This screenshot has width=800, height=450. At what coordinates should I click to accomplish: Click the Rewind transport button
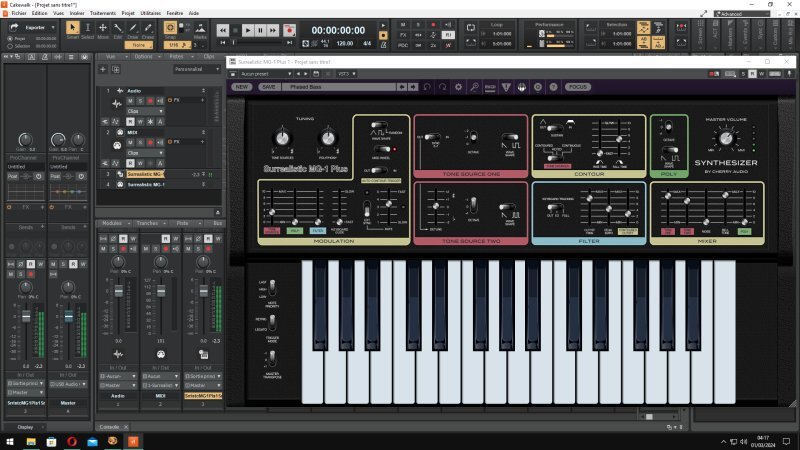(223, 31)
